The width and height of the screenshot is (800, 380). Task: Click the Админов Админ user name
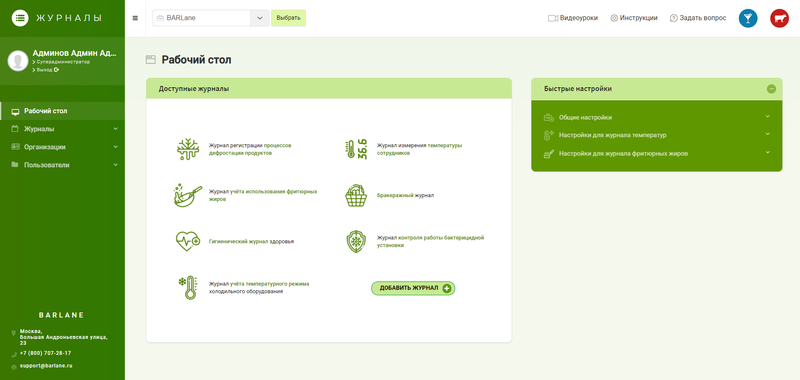[74, 53]
